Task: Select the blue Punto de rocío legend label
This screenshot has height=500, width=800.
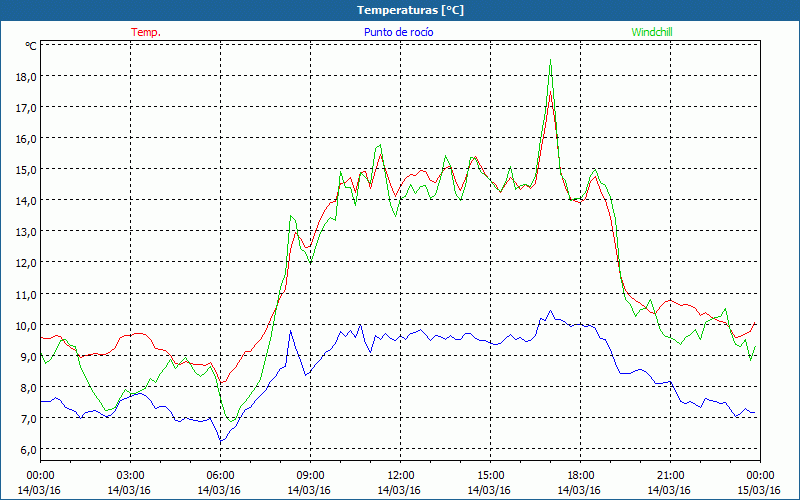Action: point(398,32)
